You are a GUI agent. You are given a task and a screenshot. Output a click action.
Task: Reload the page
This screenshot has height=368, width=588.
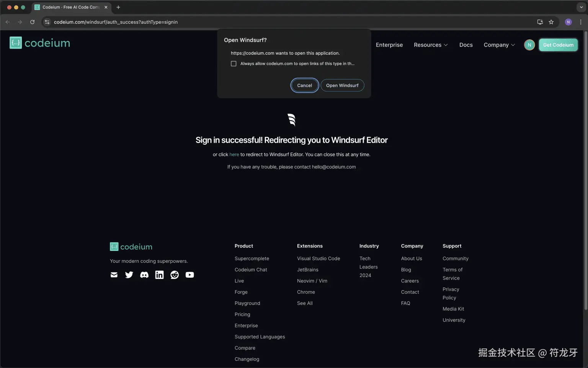coord(33,22)
